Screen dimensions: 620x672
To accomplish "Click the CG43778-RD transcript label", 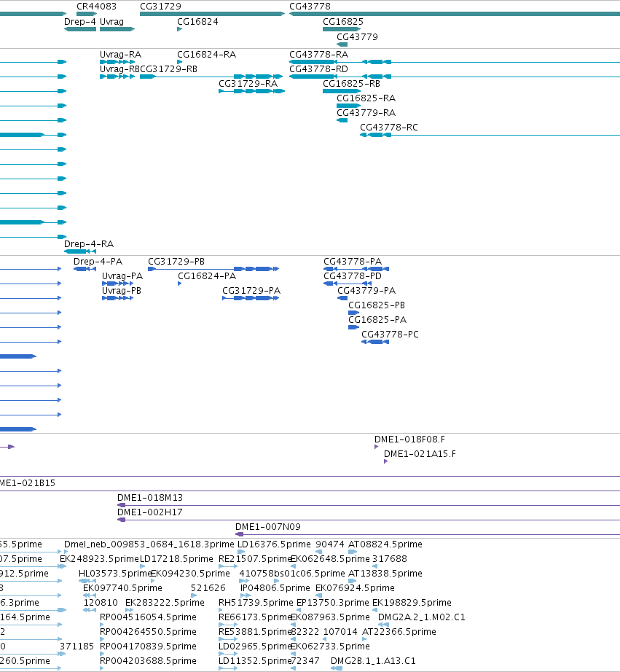I will [319, 69].
